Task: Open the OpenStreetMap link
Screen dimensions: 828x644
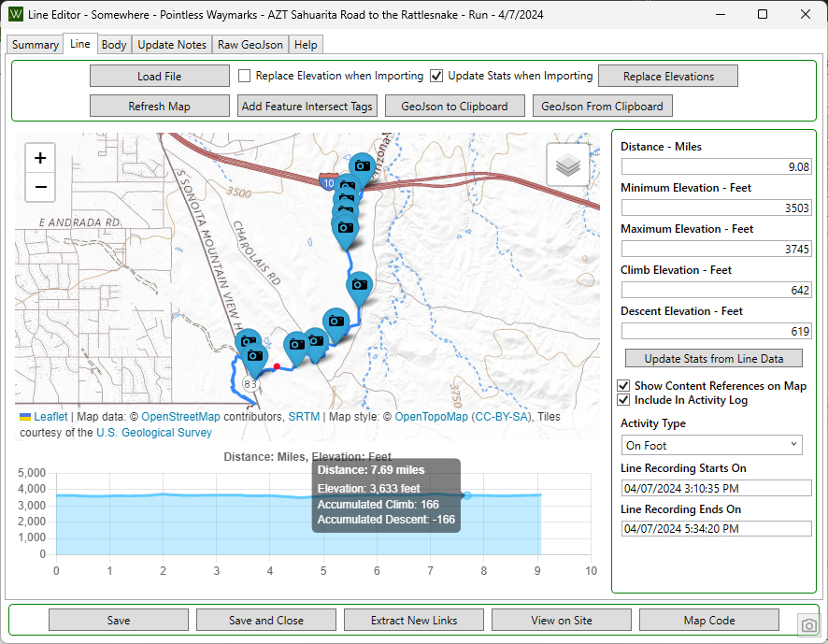Action: pyautogui.click(x=180, y=417)
